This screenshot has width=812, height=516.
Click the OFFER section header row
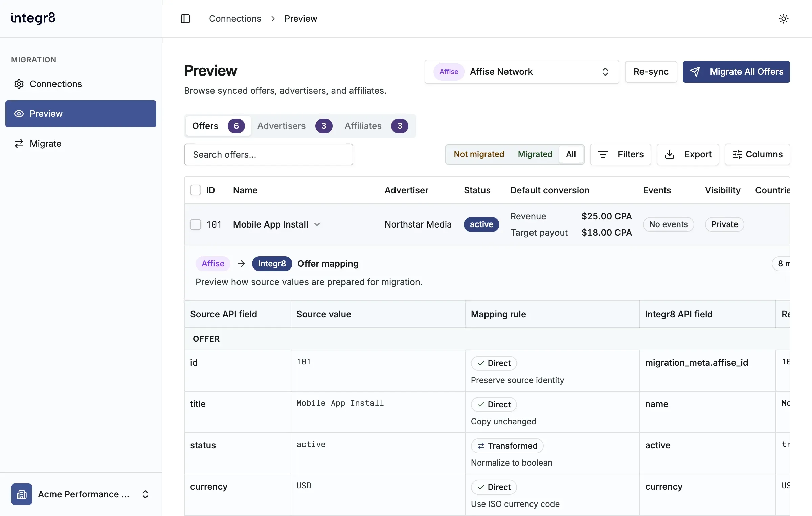[x=487, y=339]
